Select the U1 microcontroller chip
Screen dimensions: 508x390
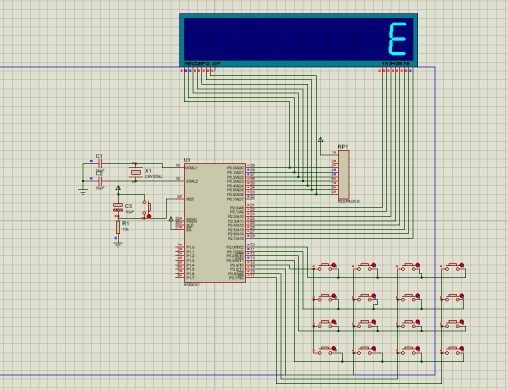(215, 223)
